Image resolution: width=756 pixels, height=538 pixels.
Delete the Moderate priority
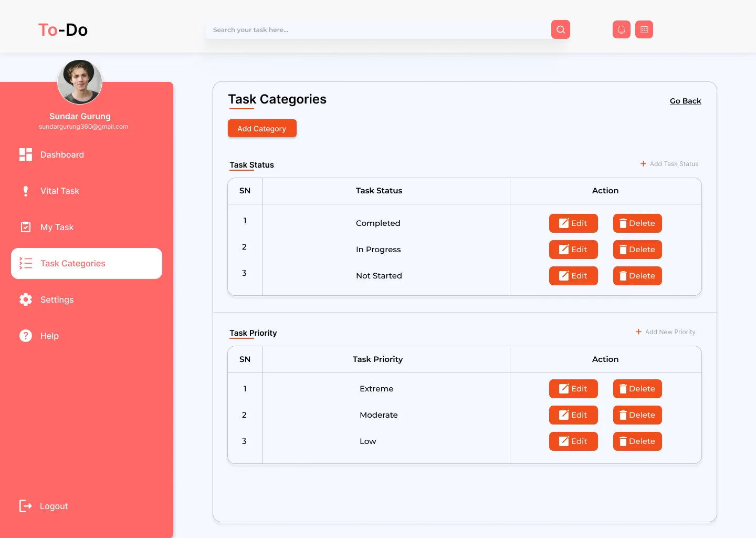pos(637,415)
